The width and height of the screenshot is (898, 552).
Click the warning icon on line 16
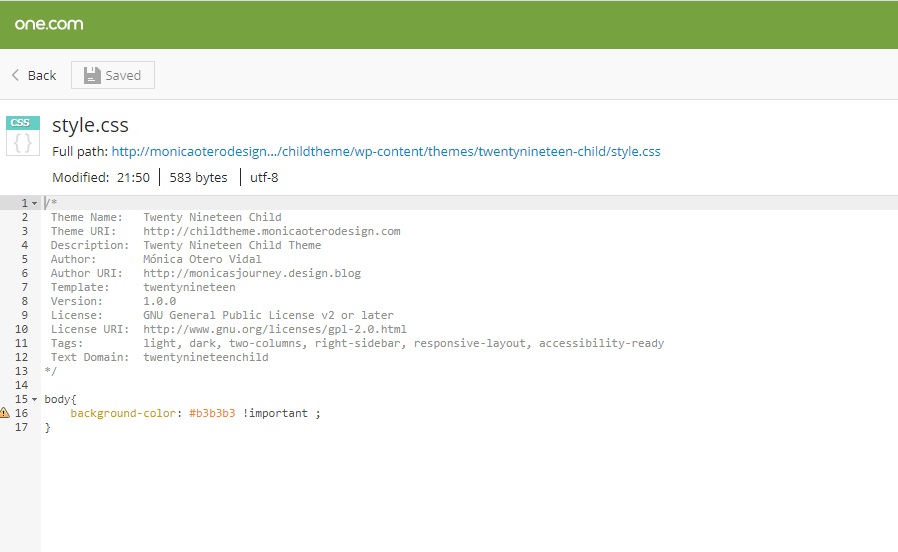click(x=5, y=413)
